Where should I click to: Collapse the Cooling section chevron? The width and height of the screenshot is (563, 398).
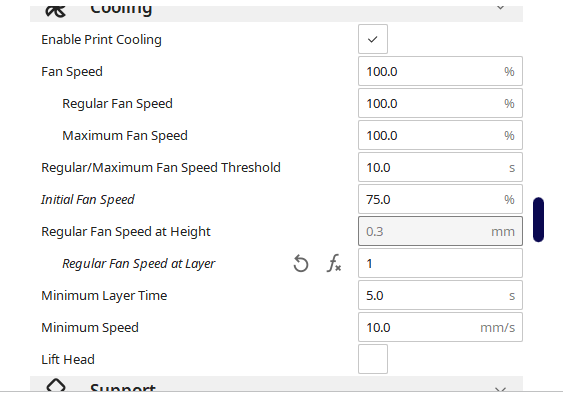[x=500, y=8]
